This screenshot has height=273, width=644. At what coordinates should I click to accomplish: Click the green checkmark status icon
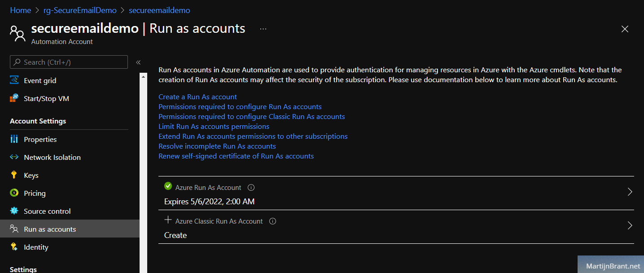tap(168, 186)
